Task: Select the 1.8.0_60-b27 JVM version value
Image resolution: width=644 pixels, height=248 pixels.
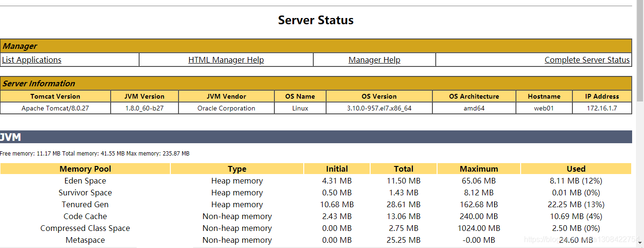Action: tap(144, 108)
